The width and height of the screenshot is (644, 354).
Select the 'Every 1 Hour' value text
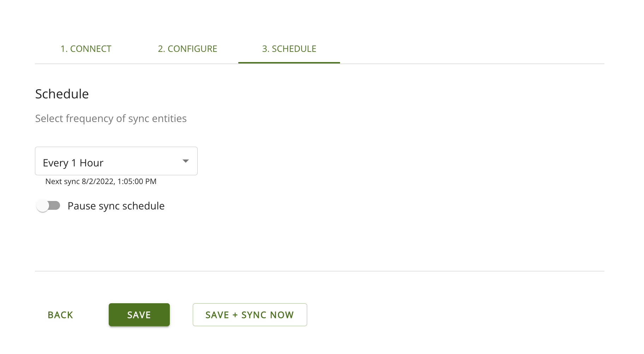pyautogui.click(x=73, y=163)
